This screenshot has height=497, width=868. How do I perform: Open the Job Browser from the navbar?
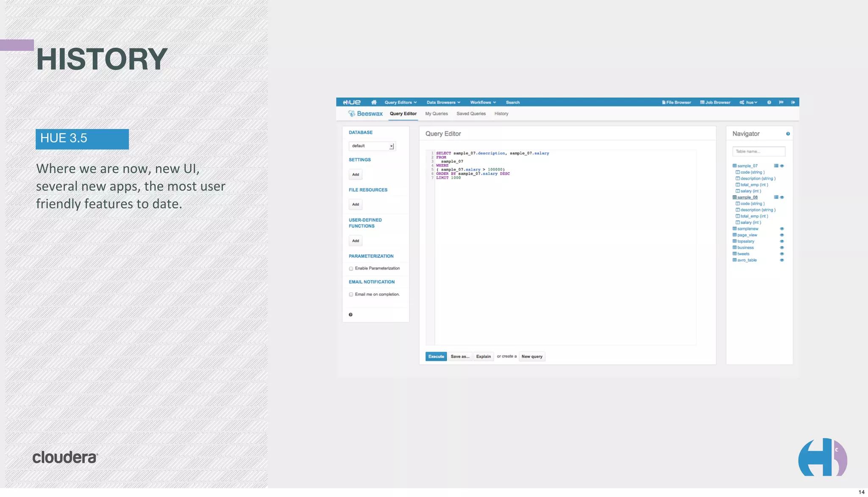[x=715, y=103]
